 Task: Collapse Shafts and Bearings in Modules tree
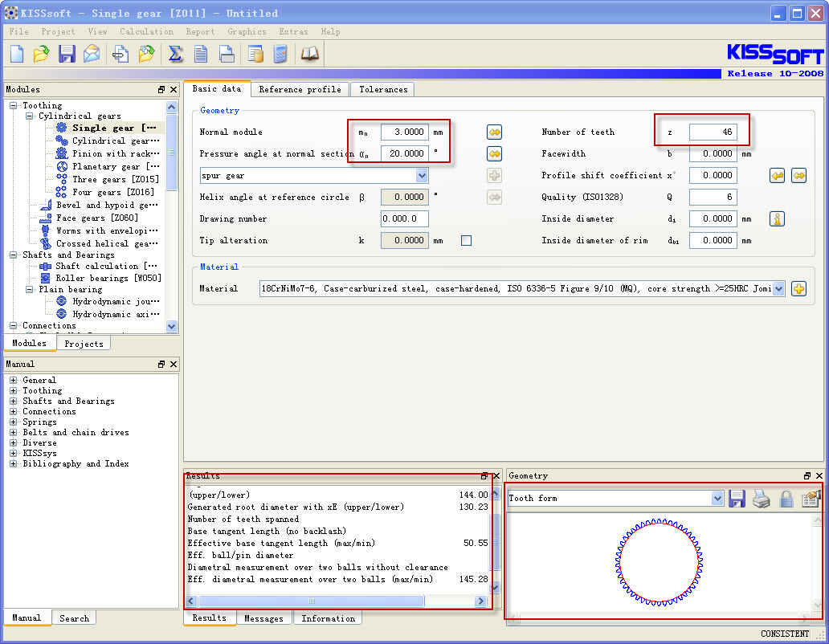(13, 255)
